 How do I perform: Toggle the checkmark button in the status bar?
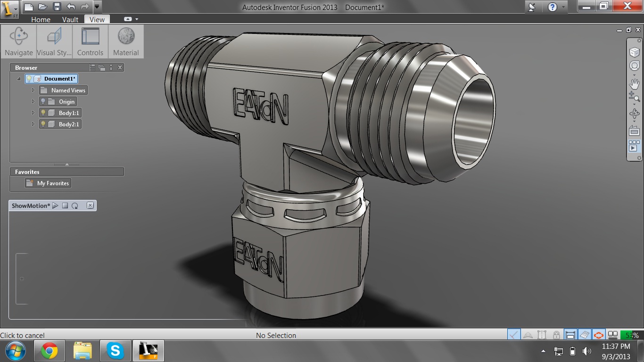pos(514,335)
